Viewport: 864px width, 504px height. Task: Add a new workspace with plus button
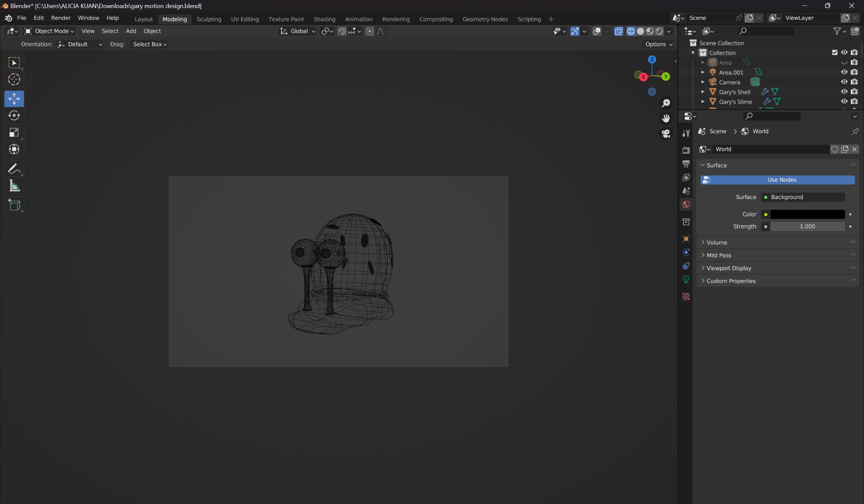551,19
